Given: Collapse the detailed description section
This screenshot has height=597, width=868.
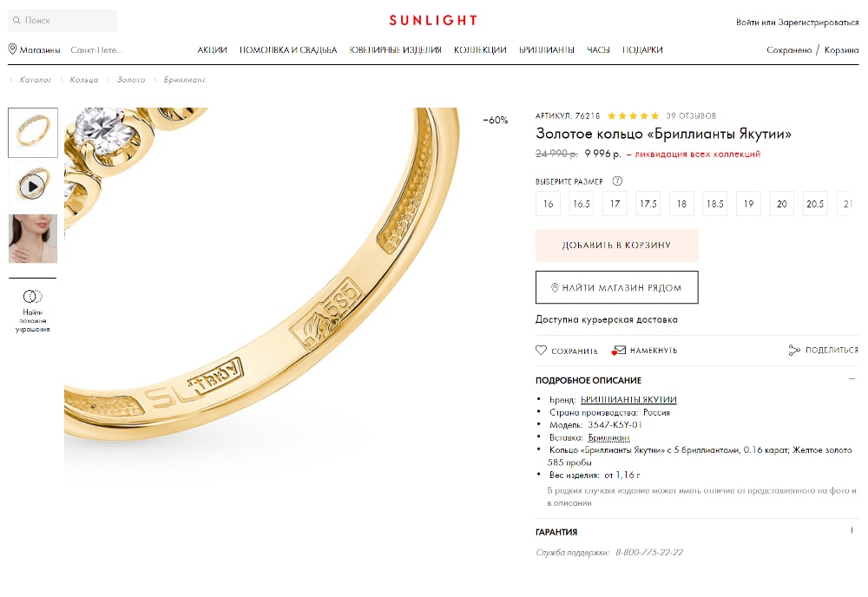Looking at the screenshot, I should [852, 379].
